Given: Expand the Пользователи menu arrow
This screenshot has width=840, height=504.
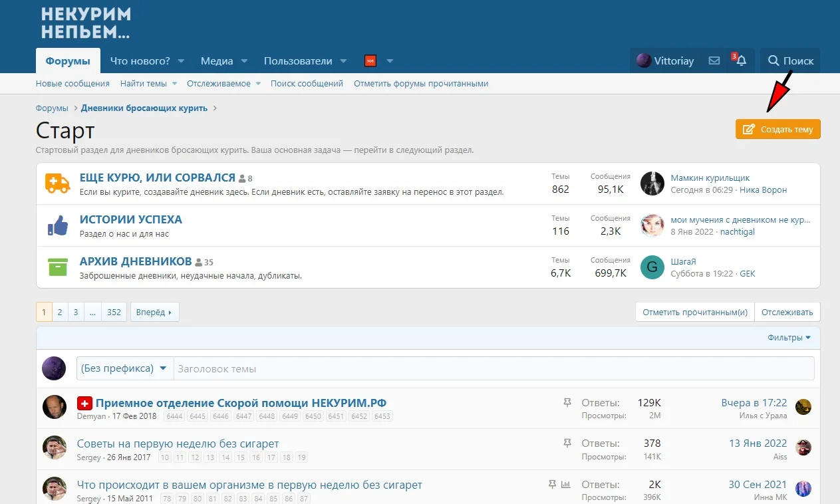Looking at the screenshot, I should 343,61.
